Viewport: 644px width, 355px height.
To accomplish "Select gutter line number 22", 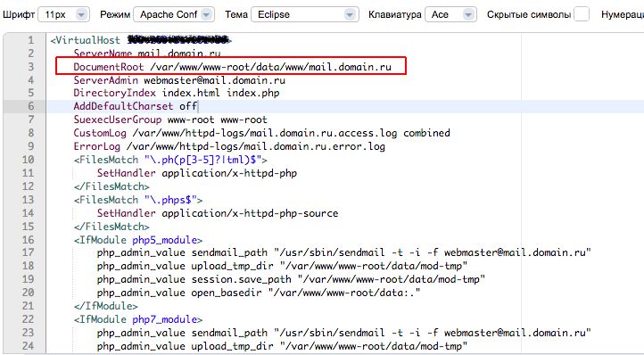I will (x=28, y=319).
